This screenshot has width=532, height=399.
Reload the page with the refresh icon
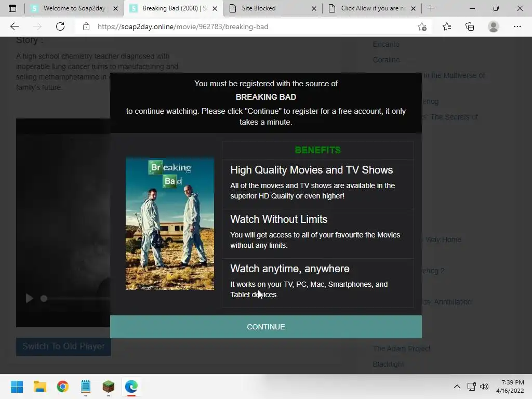tap(60, 26)
